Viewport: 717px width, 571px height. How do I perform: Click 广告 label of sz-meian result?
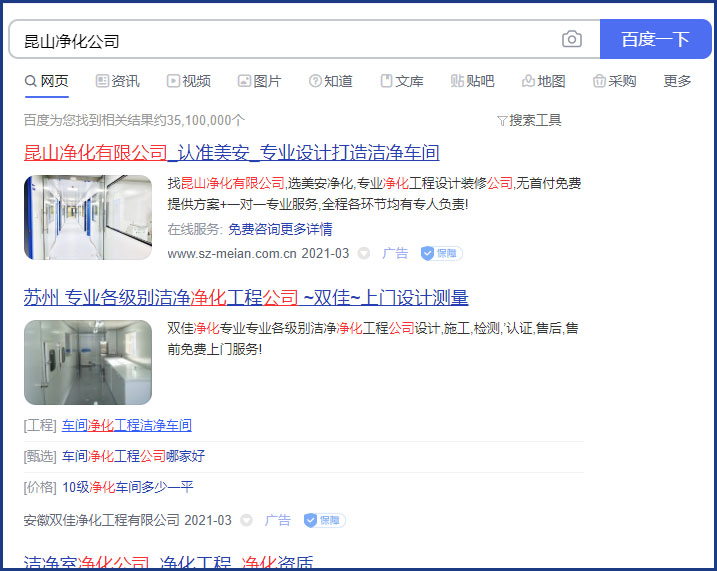tap(395, 253)
